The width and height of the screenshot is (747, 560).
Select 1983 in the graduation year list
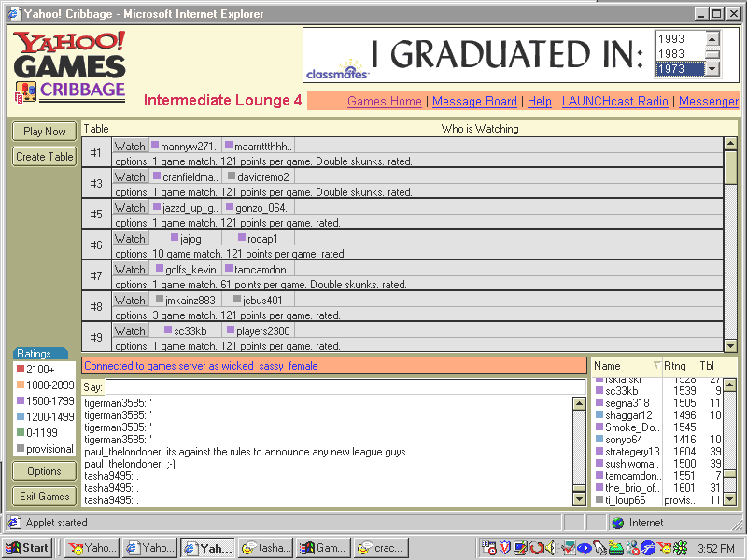click(x=680, y=54)
